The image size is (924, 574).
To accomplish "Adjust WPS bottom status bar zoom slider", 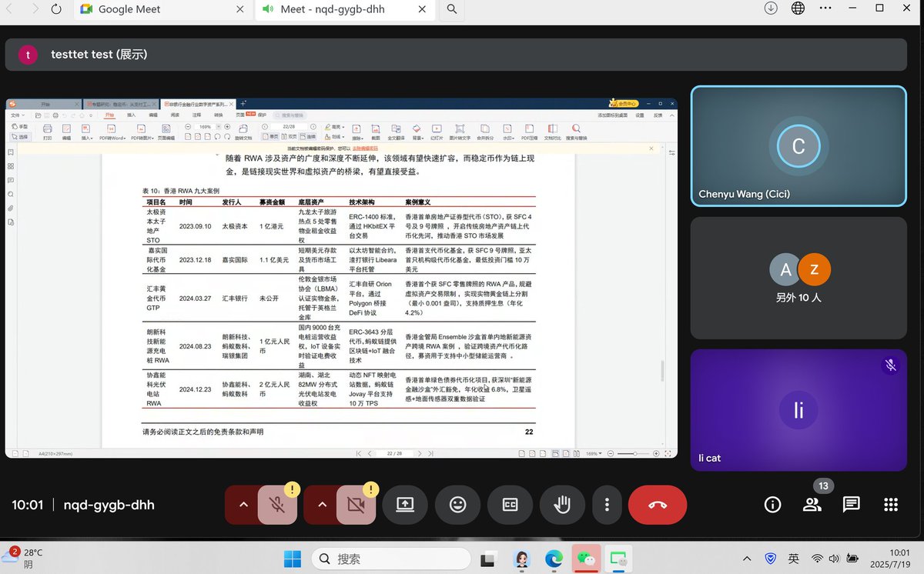I will click(x=634, y=453).
